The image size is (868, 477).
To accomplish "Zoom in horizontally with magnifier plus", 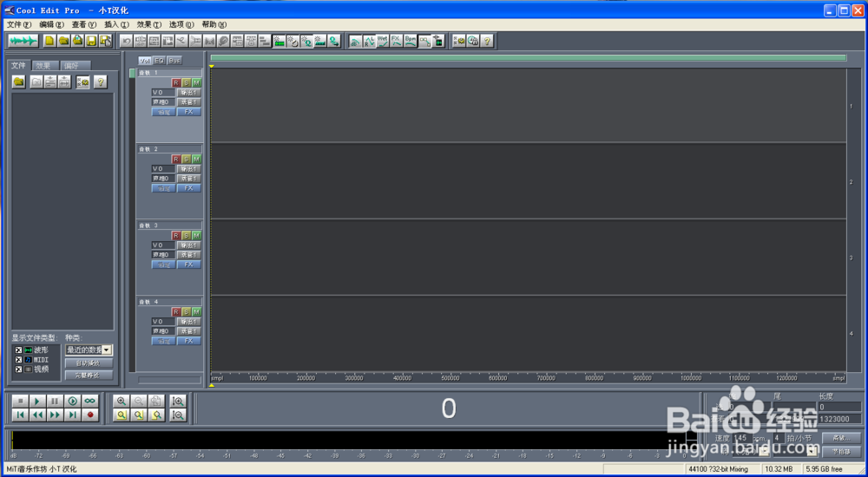I will click(122, 402).
